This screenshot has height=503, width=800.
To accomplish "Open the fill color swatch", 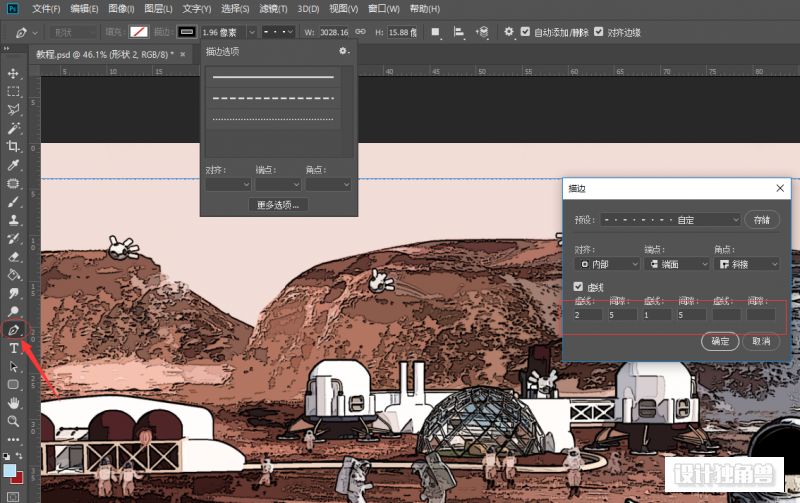I will pyautogui.click(x=138, y=32).
